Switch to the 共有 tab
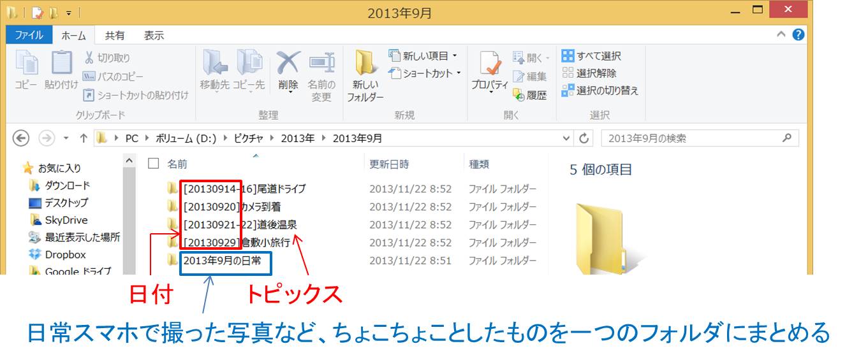This screenshot has width=868, height=360. (x=115, y=36)
